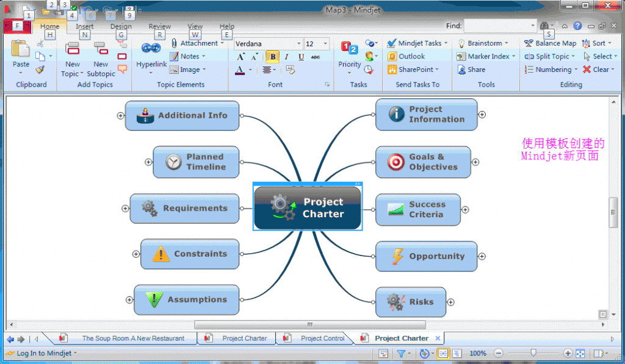The width and height of the screenshot is (625, 364).
Task: Click the Sort button
Action: pyautogui.click(x=596, y=43)
